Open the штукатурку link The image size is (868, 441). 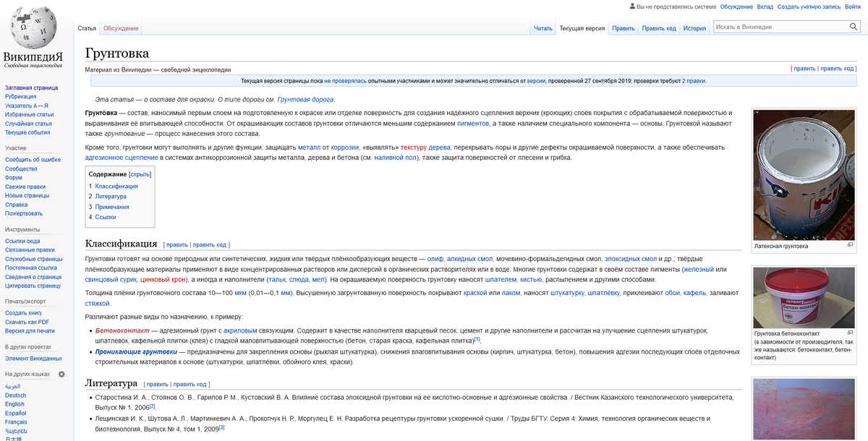(x=566, y=293)
